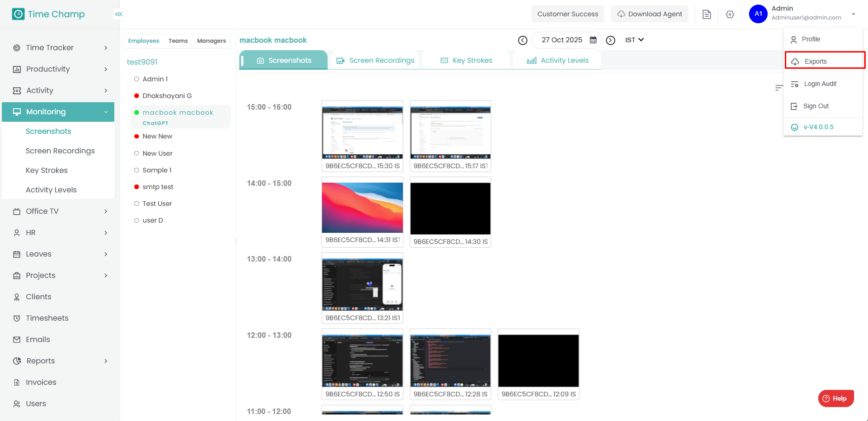
Task: Click the sort/filter lines icon
Action: click(779, 88)
